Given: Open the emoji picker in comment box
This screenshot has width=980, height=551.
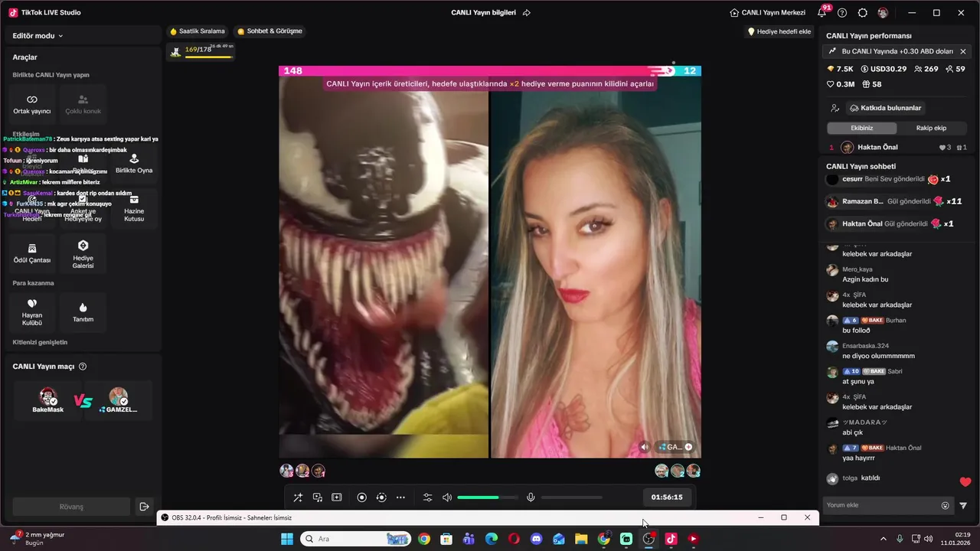Looking at the screenshot, I should (x=945, y=505).
